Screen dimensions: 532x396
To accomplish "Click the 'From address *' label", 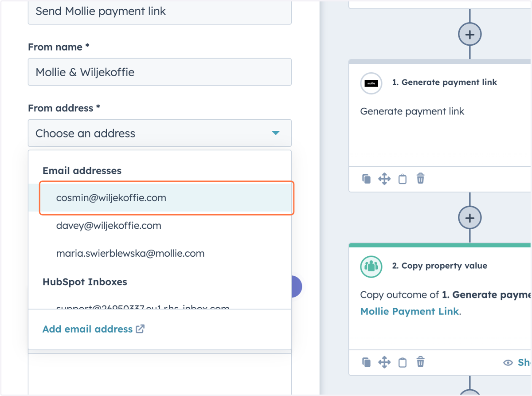I will click(x=64, y=108).
